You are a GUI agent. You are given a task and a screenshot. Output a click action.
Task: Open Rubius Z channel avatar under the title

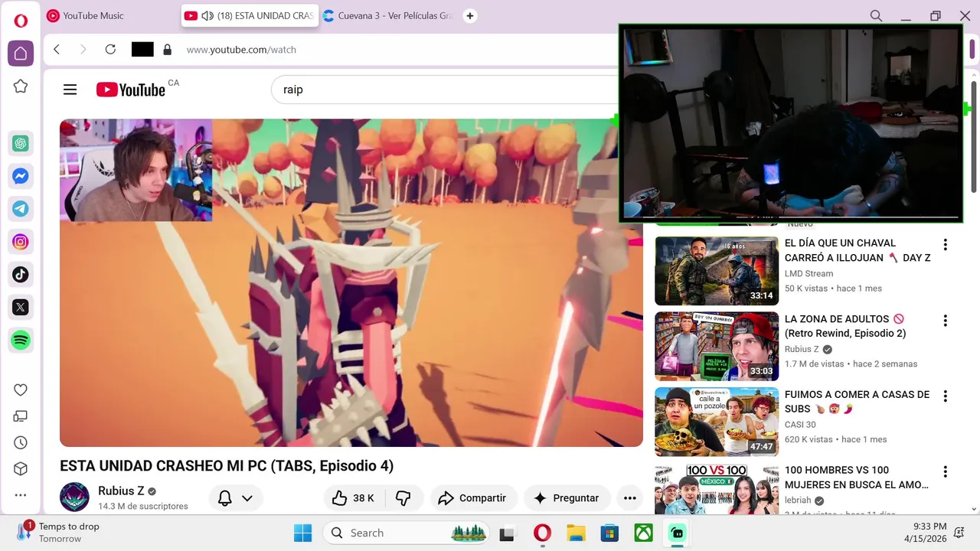[74, 497]
